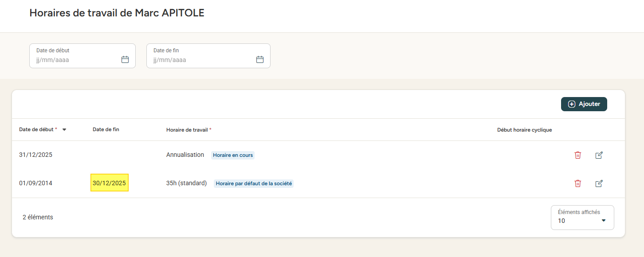644x257 pixels.
Task: Click the Annualisation schedule name
Action: [x=185, y=155]
